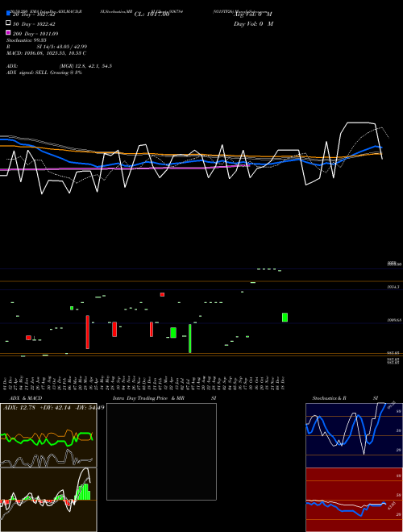403x532 pixels.
Task: Click the large green candlestick at far right
Action: pos(285,318)
